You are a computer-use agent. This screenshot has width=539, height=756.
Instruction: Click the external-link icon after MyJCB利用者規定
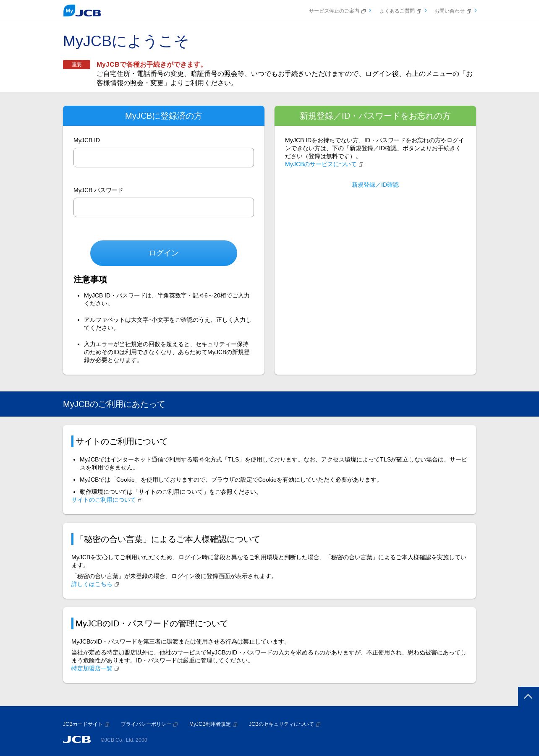pyautogui.click(x=235, y=725)
